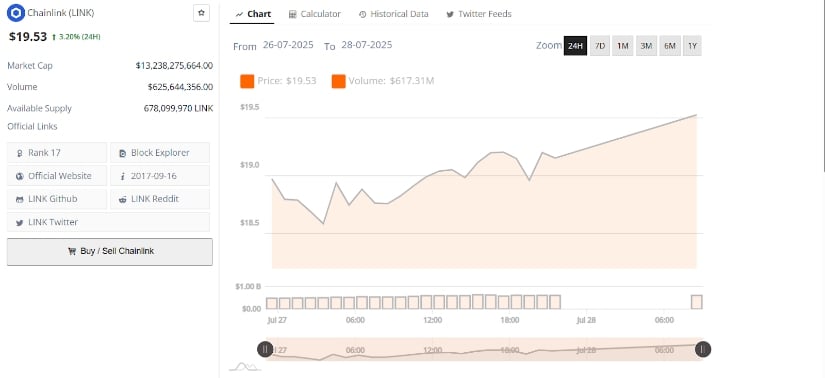Open the Block Explorer link

pyautogui.click(x=160, y=153)
